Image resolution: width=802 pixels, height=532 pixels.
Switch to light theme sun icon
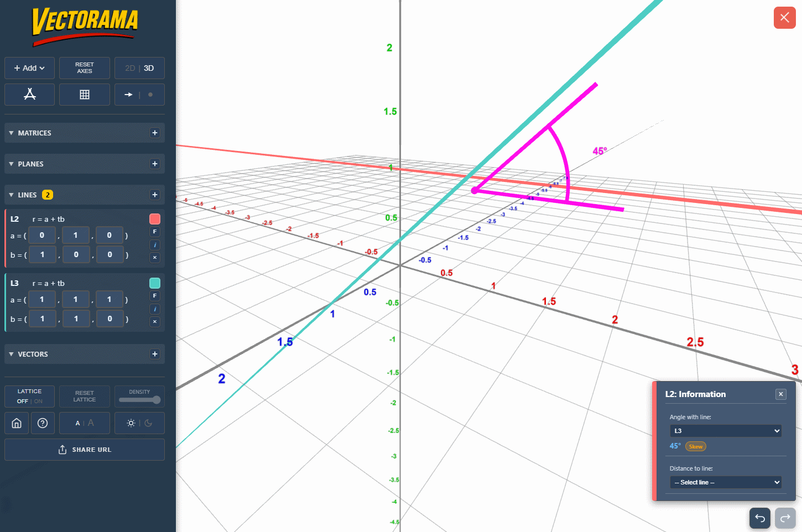(x=131, y=423)
